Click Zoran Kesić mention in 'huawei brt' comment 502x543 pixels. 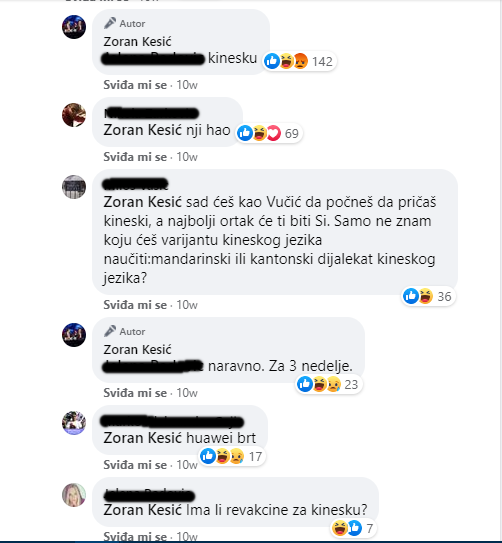pos(143,438)
